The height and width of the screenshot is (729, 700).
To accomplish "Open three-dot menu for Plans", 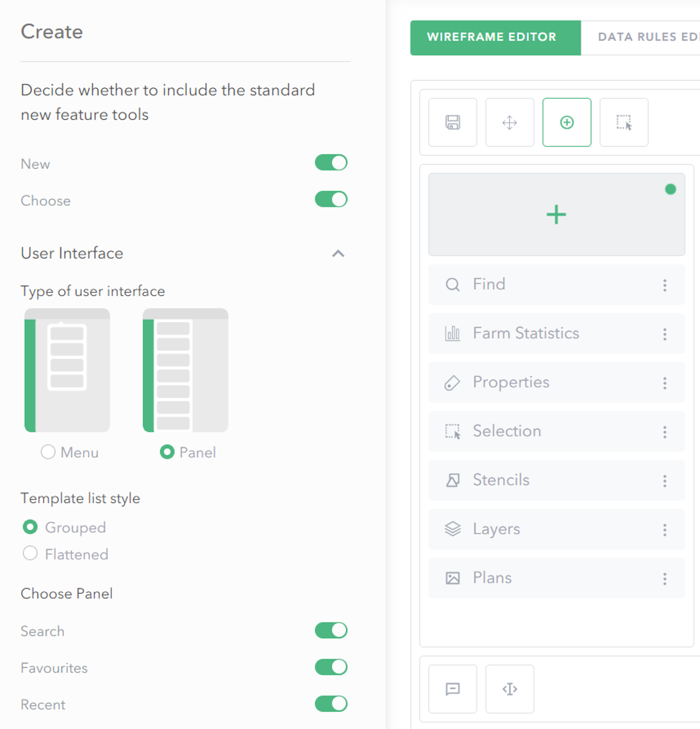I will 665,579.
